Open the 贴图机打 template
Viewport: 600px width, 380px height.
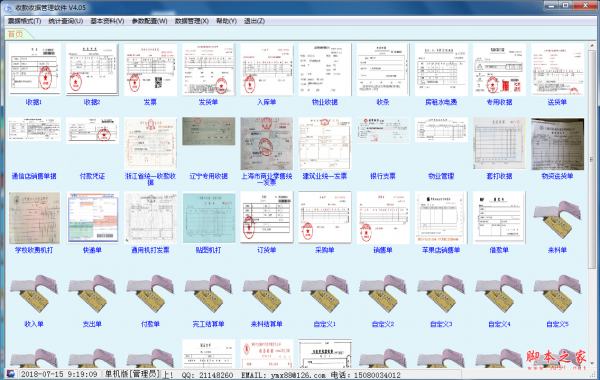[x=209, y=218]
